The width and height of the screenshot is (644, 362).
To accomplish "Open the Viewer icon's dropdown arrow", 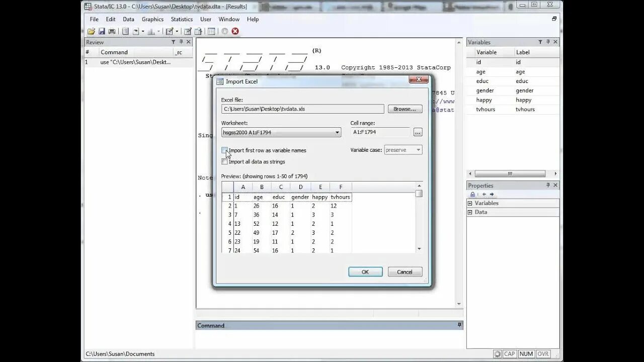I will [x=143, y=31].
